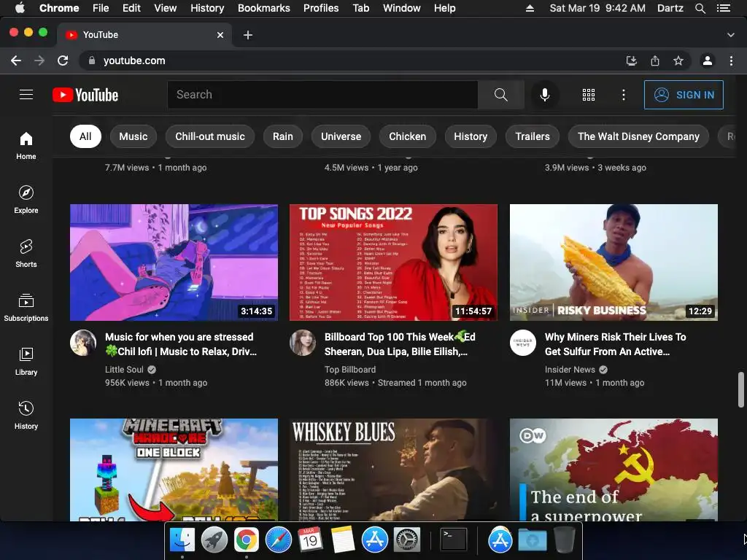Open the History menu in menu bar
Image resolution: width=747 pixels, height=560 pixels.
coord(207,8)
